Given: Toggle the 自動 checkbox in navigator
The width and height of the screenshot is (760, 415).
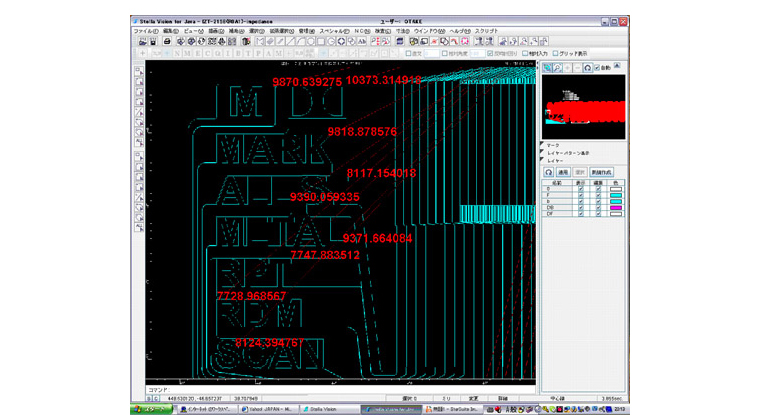Looking at the screenshot, I should (x=597, y=68).
